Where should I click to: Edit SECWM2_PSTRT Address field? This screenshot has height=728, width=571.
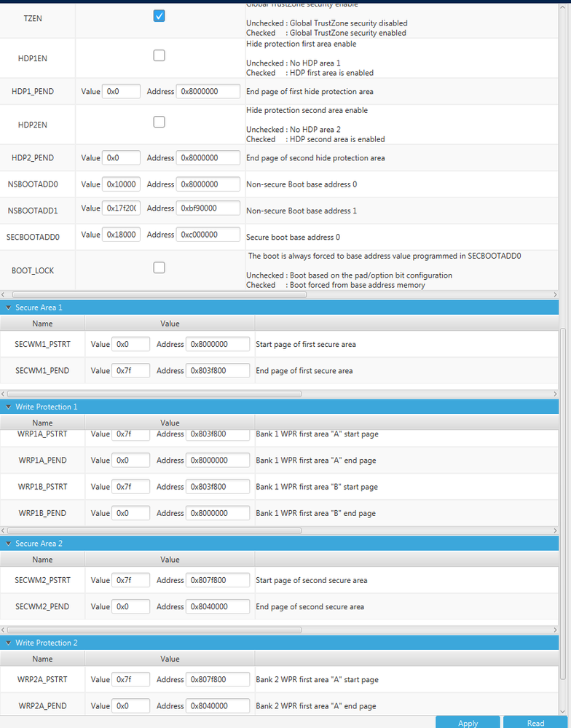point(218,580)
